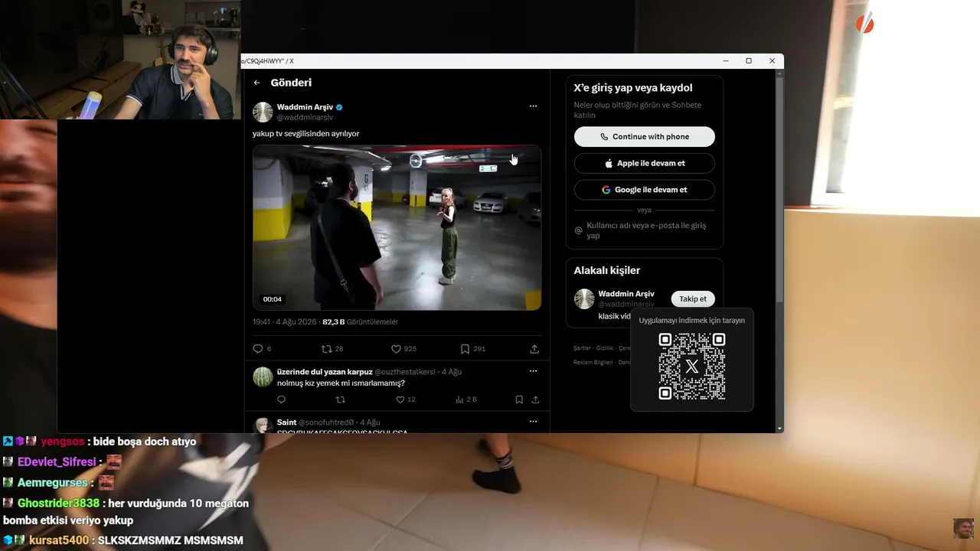
Task: View analytics of the karpuz comment
Action: click(x=459, y=399)
